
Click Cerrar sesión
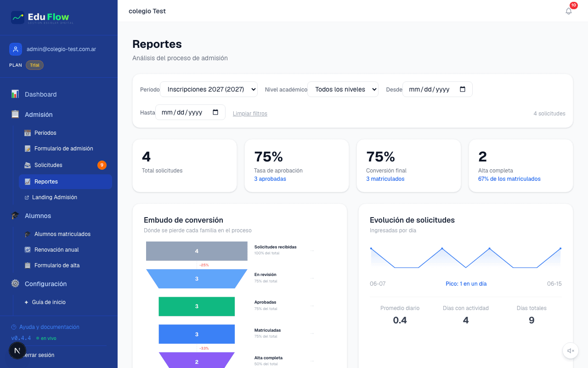(x=39, y=355)
